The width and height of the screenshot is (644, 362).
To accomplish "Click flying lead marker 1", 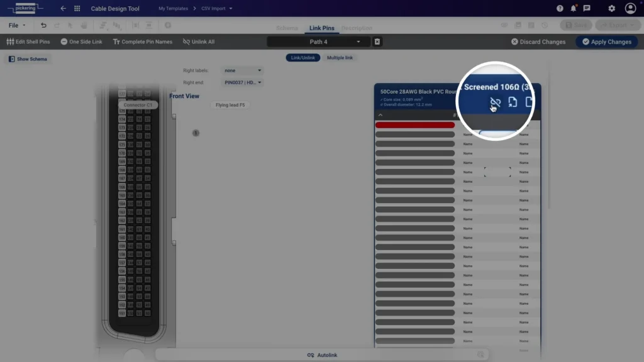I will point(196,133).
